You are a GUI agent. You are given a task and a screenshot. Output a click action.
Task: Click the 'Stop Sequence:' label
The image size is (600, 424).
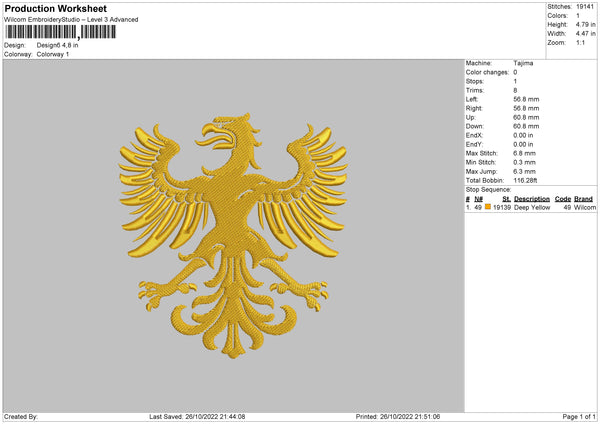[488, 190]
